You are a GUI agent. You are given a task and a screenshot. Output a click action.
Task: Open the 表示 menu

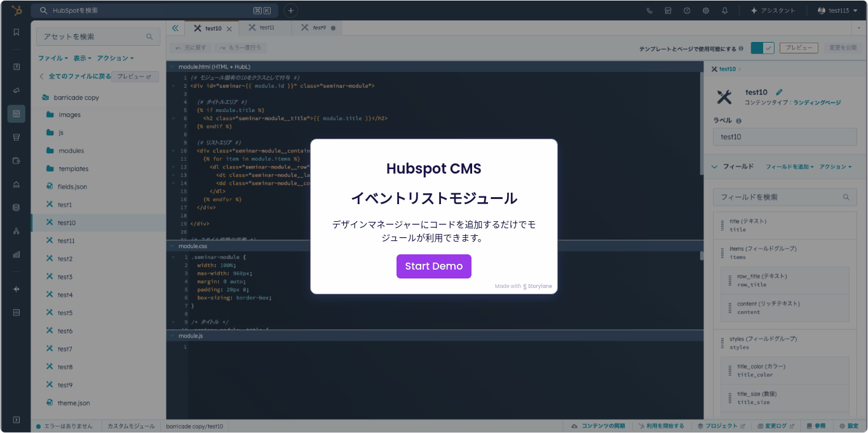click(82, 58)
